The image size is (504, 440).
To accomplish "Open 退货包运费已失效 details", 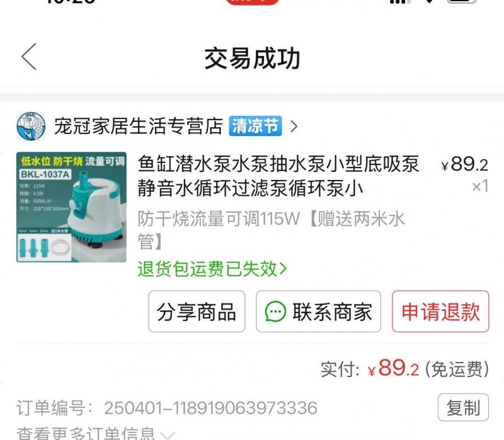I will tap(212, 269).
